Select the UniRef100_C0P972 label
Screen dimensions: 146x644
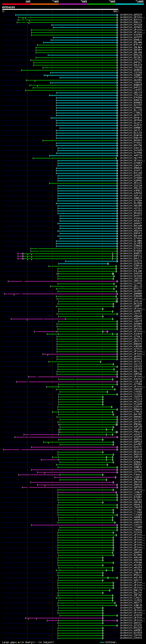pyautogui.click(x=131, y=90)
